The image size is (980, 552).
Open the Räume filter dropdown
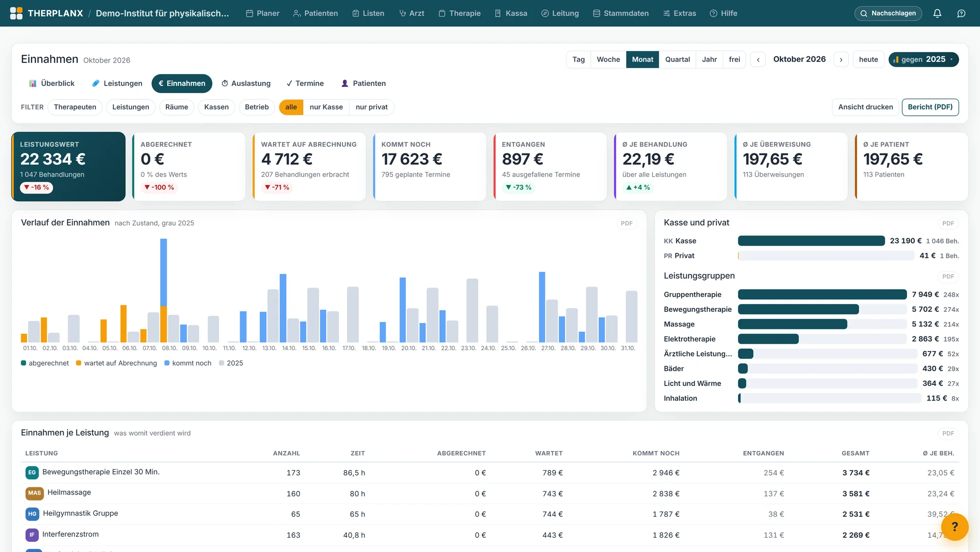coord(176,107)
